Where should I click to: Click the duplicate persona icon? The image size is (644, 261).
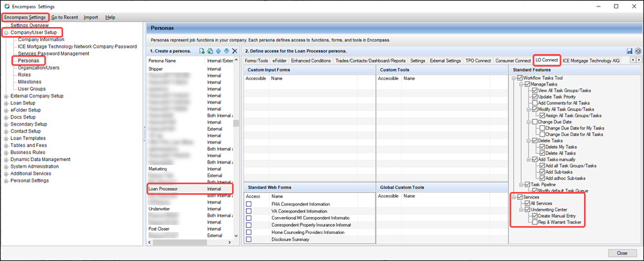[210, 50]
